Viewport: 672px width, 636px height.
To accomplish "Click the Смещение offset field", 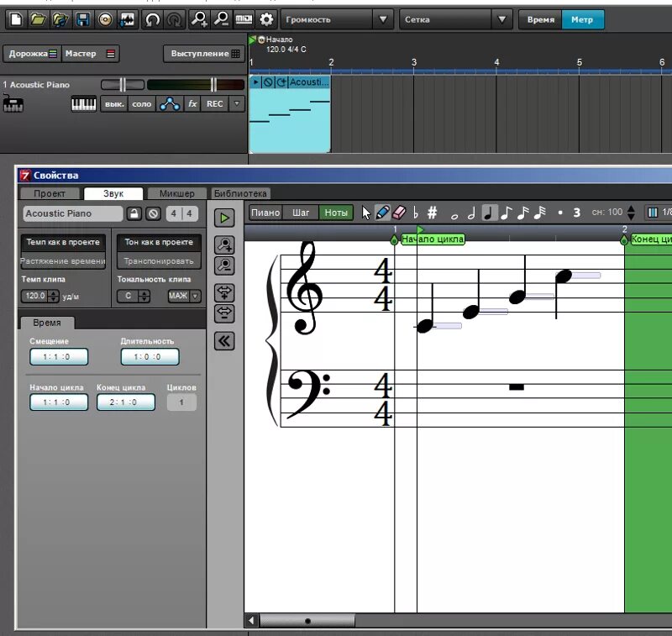I will pos(59,356).
